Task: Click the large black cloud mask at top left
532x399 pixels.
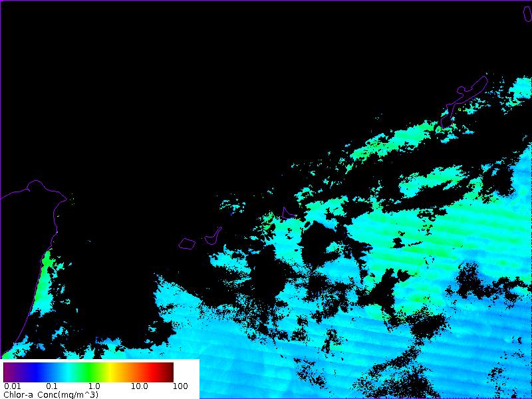Action: (166, 100)
